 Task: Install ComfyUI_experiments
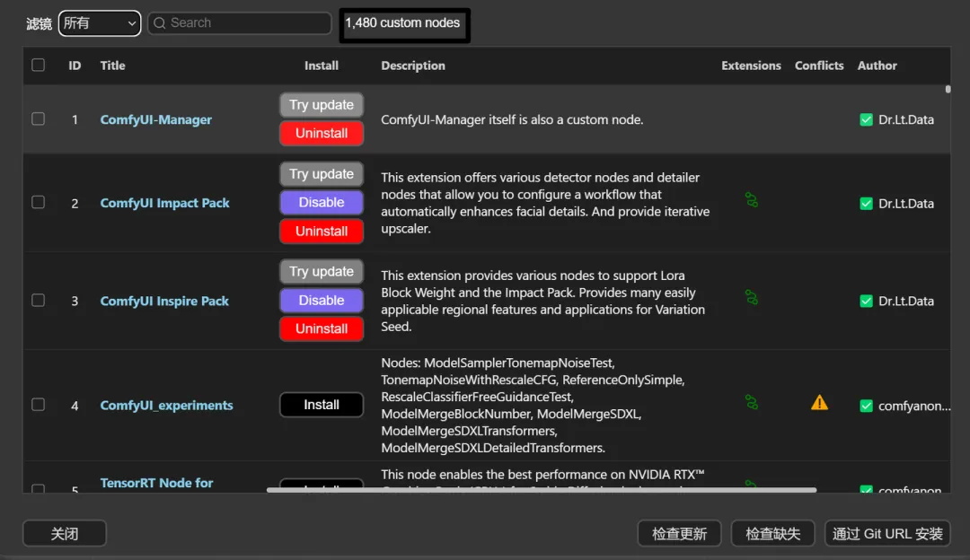point(321,405)
